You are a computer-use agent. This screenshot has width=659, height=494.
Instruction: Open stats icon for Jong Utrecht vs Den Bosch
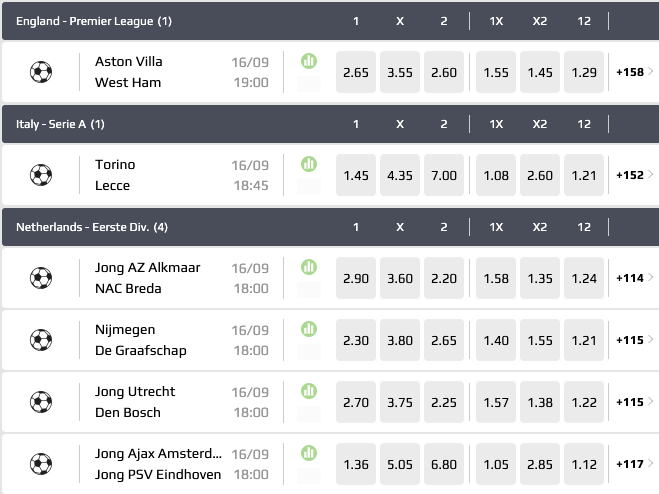coord(309,390)
